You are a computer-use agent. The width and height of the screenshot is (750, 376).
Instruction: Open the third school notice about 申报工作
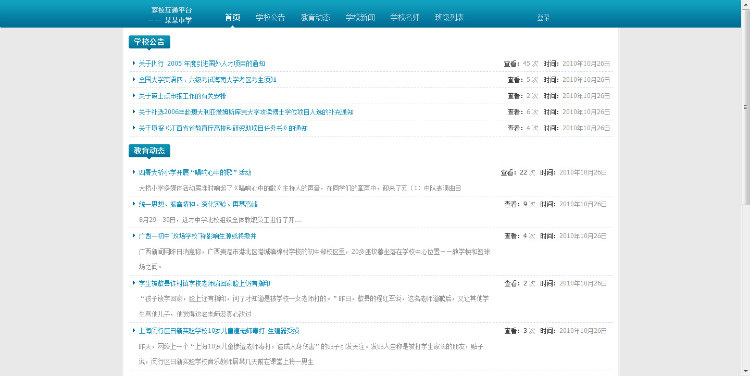(182, 96)
